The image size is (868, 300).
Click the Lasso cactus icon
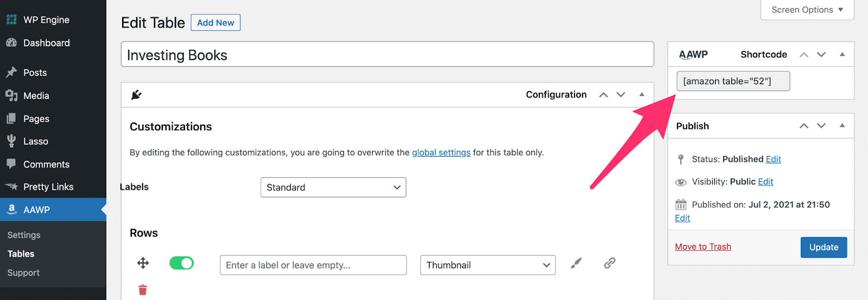11,141
